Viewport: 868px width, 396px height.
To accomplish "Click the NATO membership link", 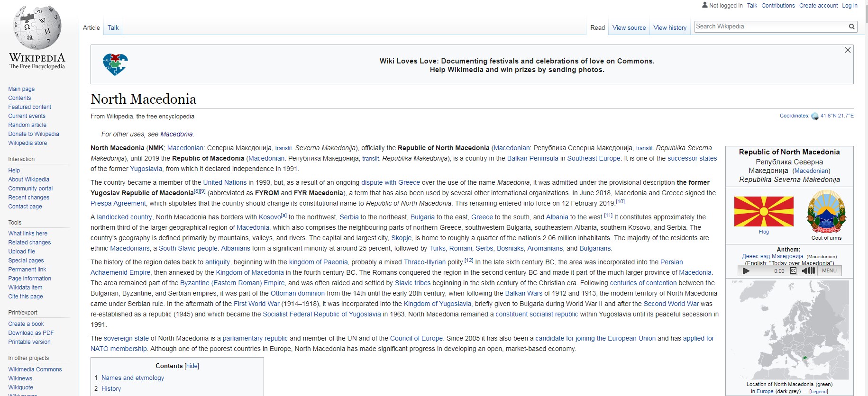I will [119, 349].
